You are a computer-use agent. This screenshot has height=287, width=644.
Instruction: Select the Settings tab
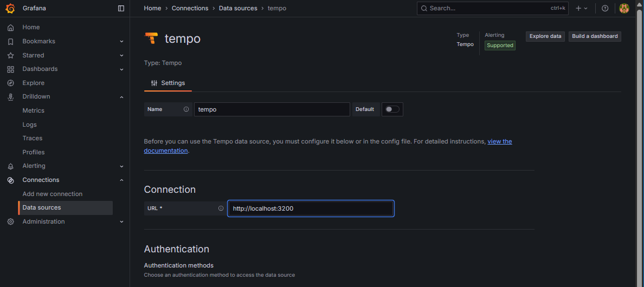(x=168, y=83)
